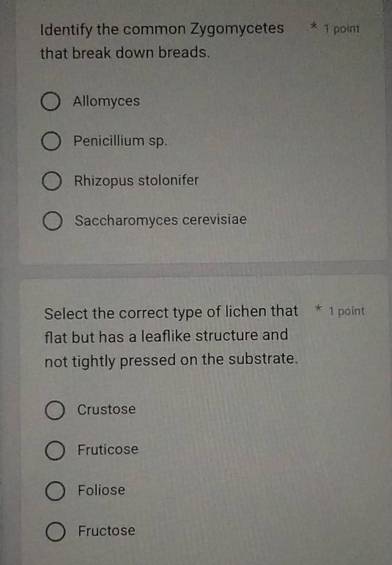Image resolution: width=392 pixels, height=565 pixels.
Task: Click the '1 point' label on lichen question
Action: (346, 311)
